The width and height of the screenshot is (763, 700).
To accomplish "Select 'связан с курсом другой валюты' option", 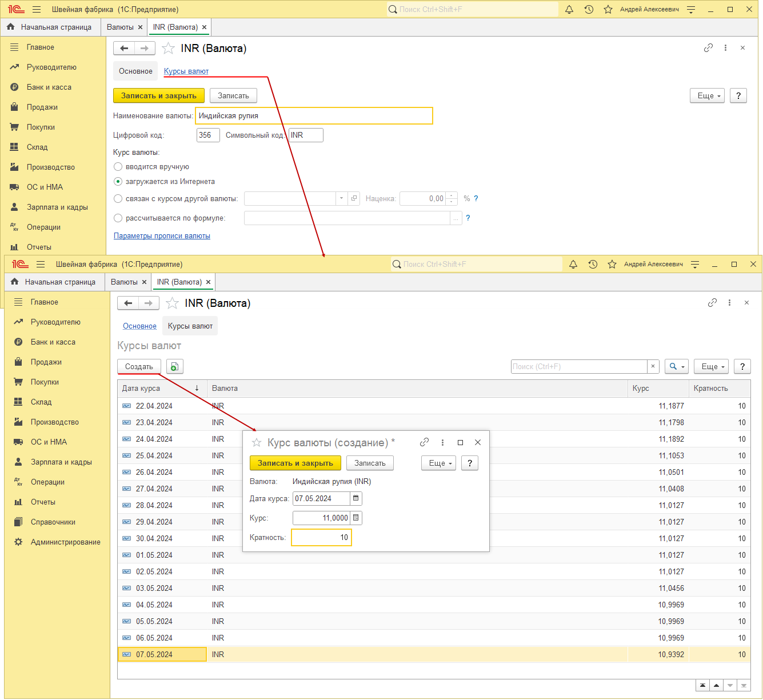I will 118,199.
